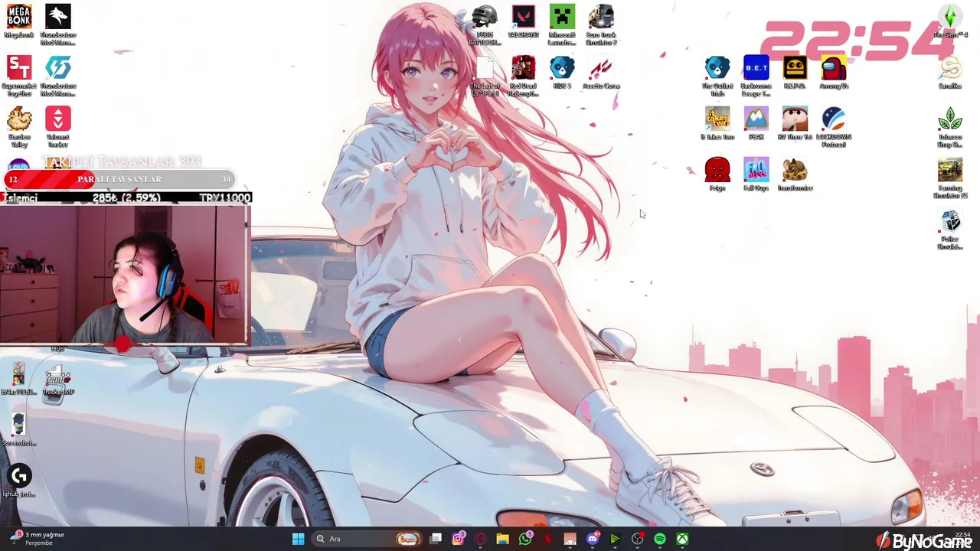Open File Explorer from the taskbar
The height and width of the screenshot is (551, 980).
503,539
